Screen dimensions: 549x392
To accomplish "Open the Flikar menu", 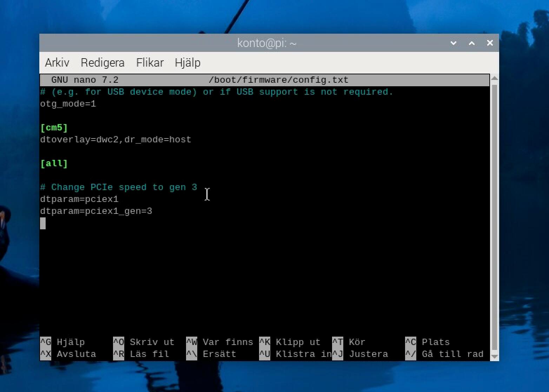I will coord(150,62).
